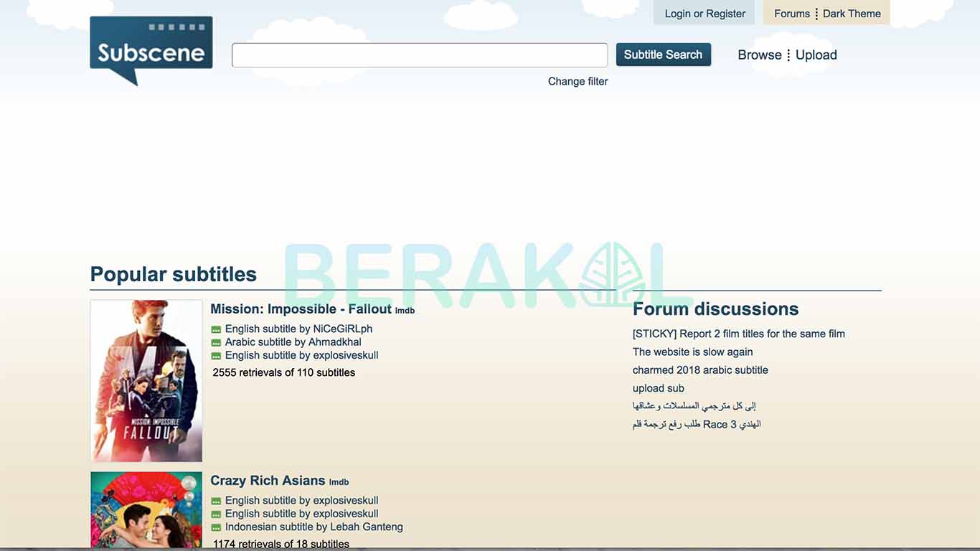Click the green icon beside Ahmadkhal Arabic subtitle
Image resolution: width=980 pixels, height=551 pixels.
(216, 343)
